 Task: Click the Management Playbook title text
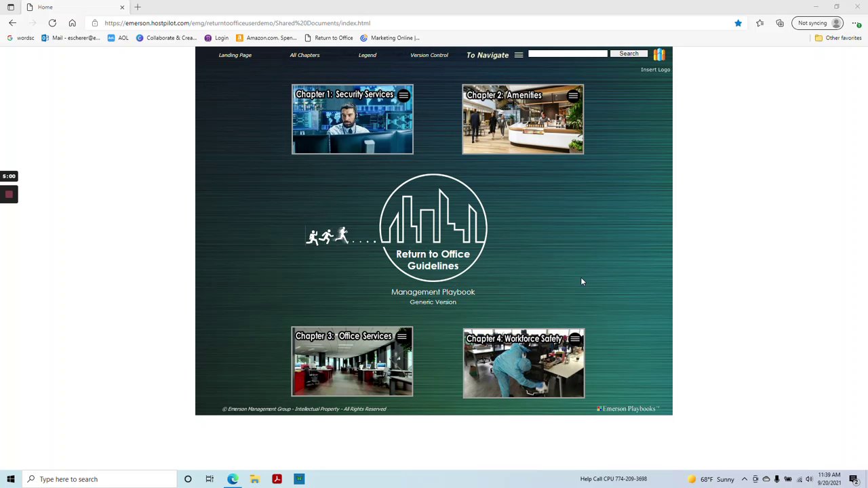pyautogui.click(x=433, y=291)
